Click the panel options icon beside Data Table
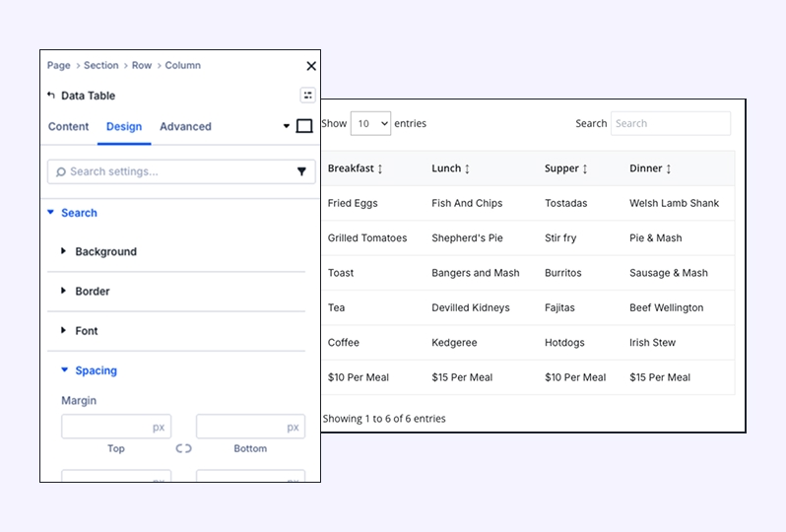This screenshot has height=532, width=786. pos(307,96)
